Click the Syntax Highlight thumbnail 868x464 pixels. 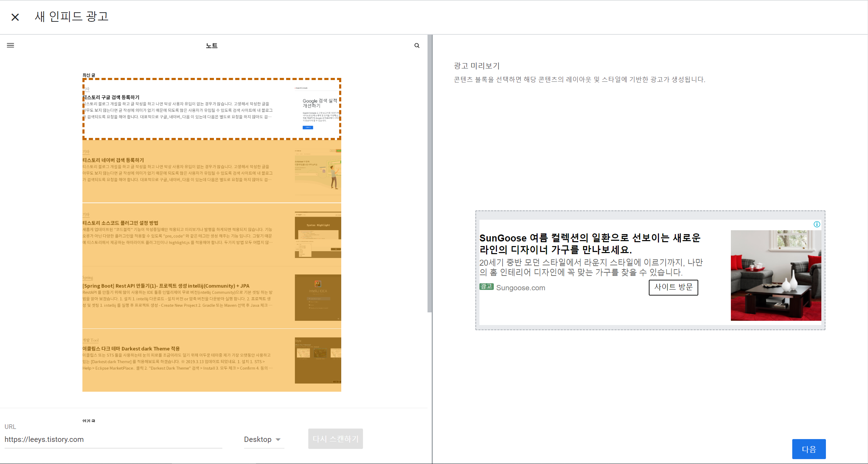tap(318, 235)
